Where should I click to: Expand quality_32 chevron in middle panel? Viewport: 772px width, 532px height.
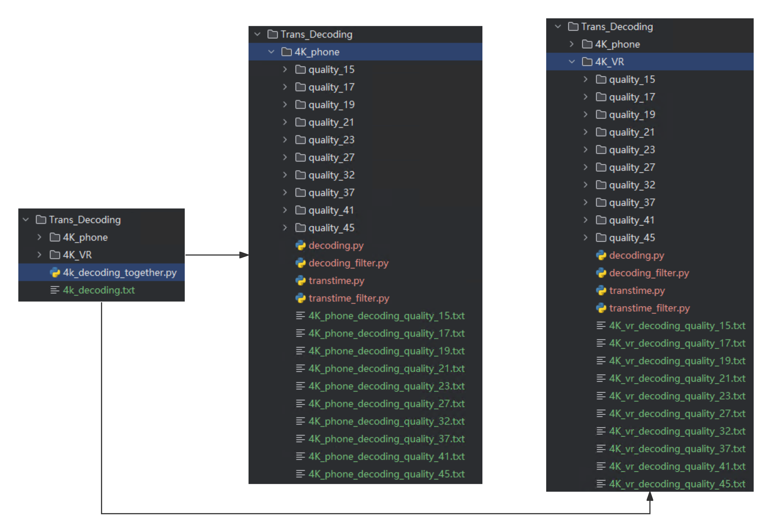pyautogui.click(x=285, y=175)
